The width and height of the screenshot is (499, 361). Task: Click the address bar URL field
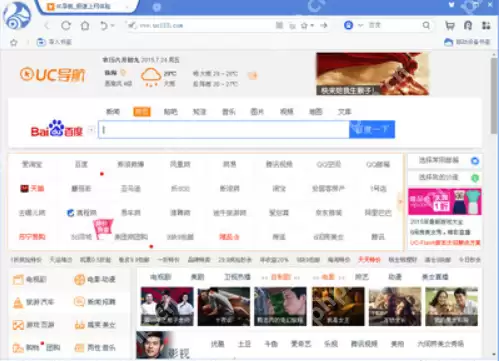point(200,25)
